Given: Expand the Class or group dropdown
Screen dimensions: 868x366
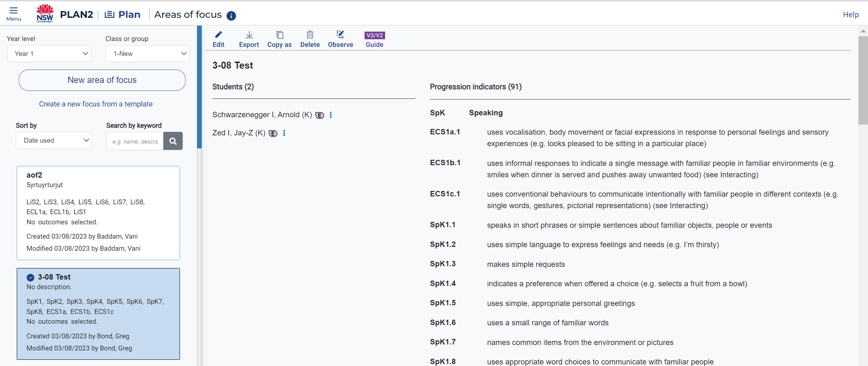Looking at the screenshot, I should click(x=147, y=54).
